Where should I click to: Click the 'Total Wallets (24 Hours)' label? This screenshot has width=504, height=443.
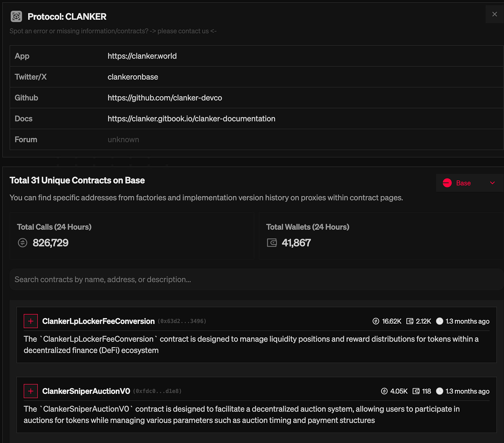pyautogui.click(x=308, y=227)
